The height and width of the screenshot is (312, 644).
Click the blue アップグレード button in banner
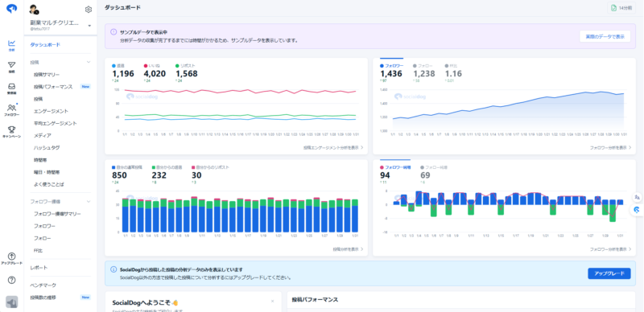[609, 273]
